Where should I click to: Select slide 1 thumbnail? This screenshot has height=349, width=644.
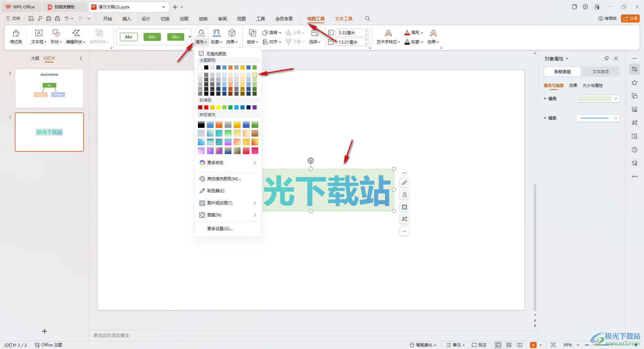point(49,89)
